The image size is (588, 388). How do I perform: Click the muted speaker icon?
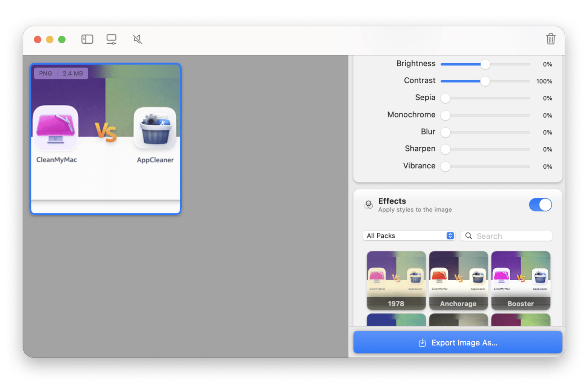pyautogui.click(x=138, y=39)
